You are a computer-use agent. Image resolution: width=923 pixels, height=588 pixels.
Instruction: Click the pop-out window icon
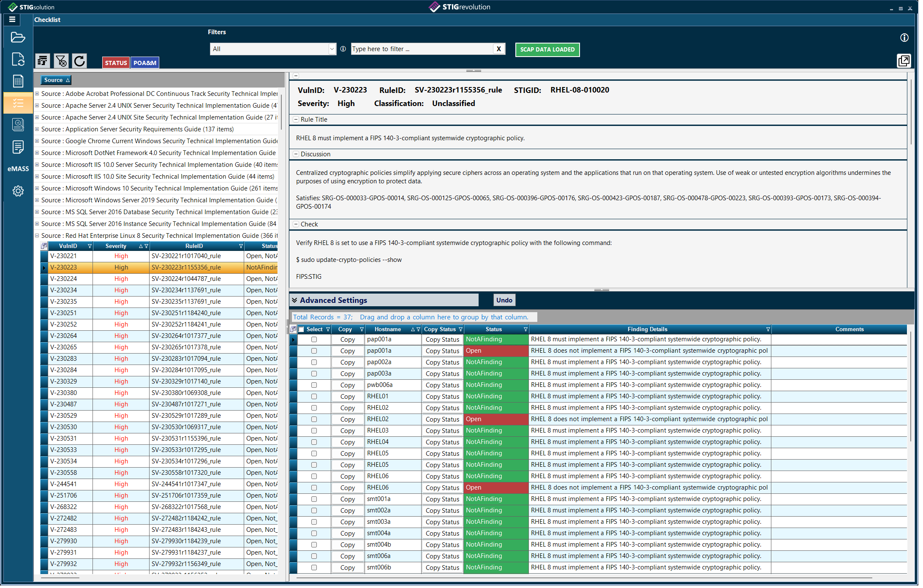(x=904, y=61)
